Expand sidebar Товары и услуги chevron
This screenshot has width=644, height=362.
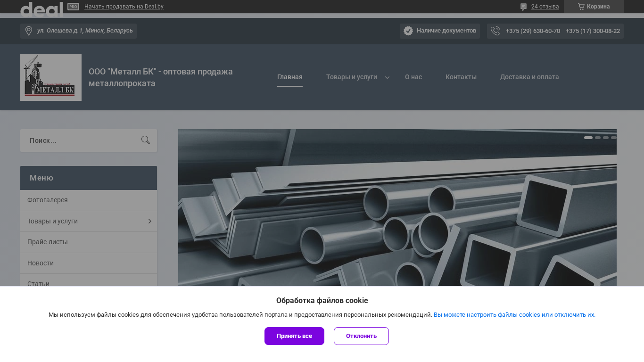tap(149, 221)
